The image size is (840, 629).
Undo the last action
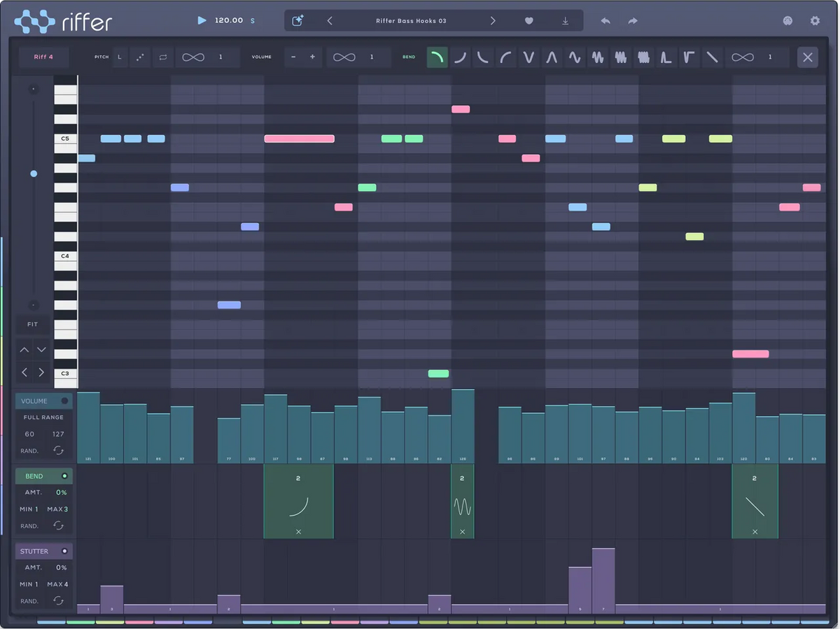(605, 21)
